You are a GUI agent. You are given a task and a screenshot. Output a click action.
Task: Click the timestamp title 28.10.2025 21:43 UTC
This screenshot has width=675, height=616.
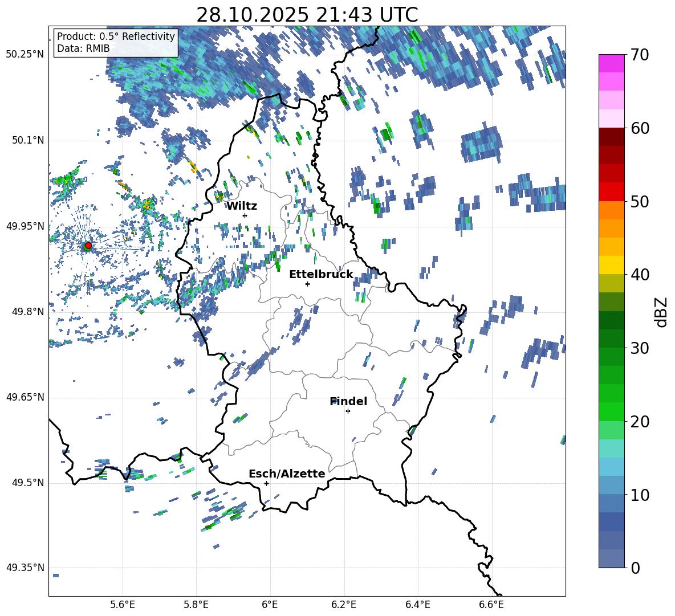(x=307, y=15)
